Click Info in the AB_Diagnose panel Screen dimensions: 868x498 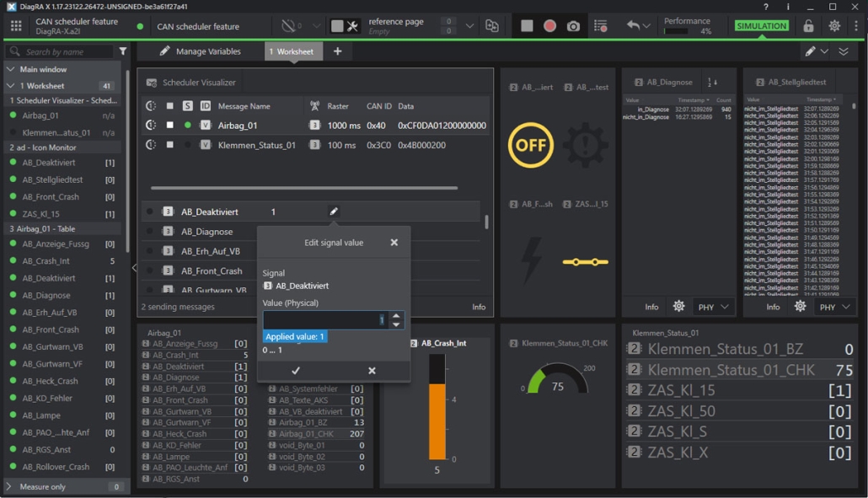tap(651, 307)
